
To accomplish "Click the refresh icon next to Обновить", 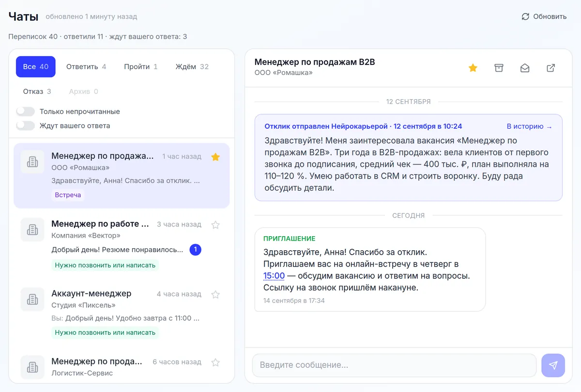I will pyautogui.click(x=525, y=16).
